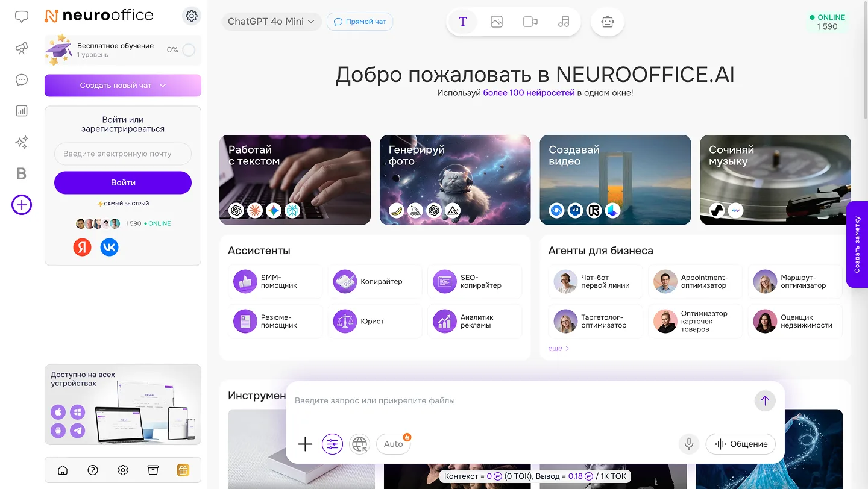Click the Windows download icon
The height and width of the screenshot is (489, 868).
pyautogui.click(x=77, y=413)
